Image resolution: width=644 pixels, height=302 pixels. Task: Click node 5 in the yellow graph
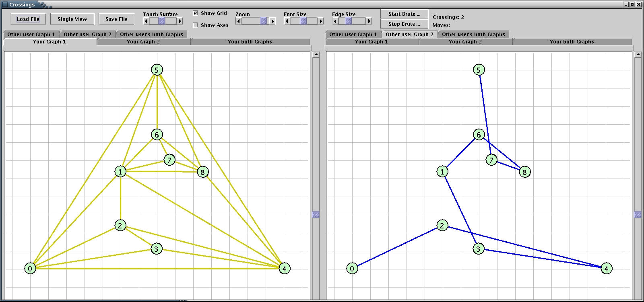click(x=157, y=70)
